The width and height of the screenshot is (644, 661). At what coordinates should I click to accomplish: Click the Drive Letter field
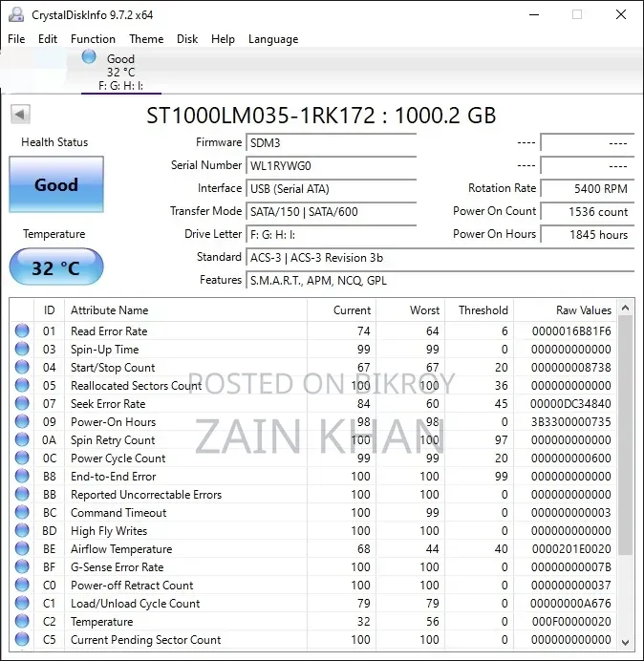(x=331, y=234)
